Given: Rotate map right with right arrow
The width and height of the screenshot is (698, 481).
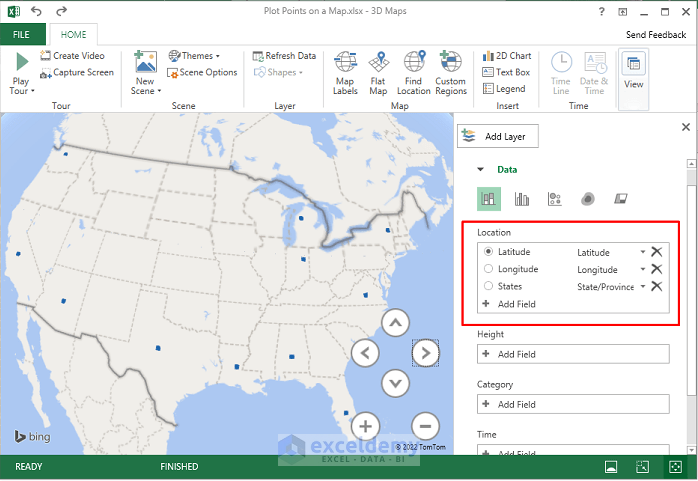Looking at the screenshot, I should [426, 353].
